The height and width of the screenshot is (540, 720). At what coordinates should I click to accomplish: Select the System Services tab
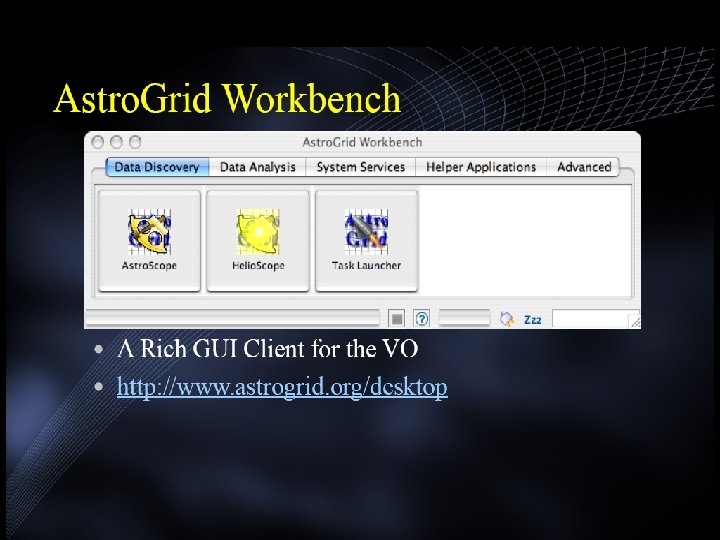[x=360, y=167]
